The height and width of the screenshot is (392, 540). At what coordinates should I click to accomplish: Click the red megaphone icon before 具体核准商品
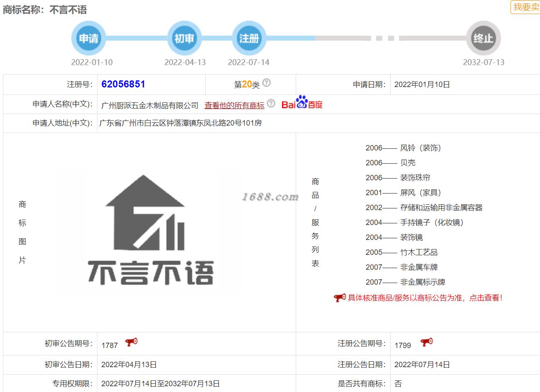point(340,298)
